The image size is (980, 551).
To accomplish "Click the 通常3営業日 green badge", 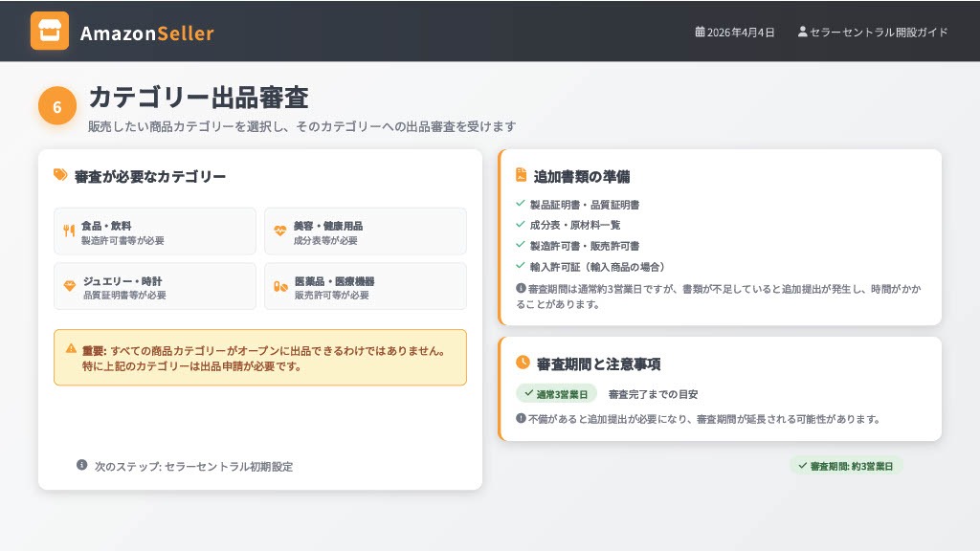I will click(x=556, y=393).
